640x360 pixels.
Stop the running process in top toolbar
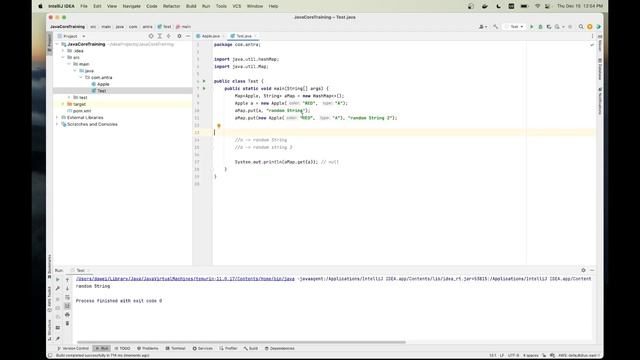(570, 27)
